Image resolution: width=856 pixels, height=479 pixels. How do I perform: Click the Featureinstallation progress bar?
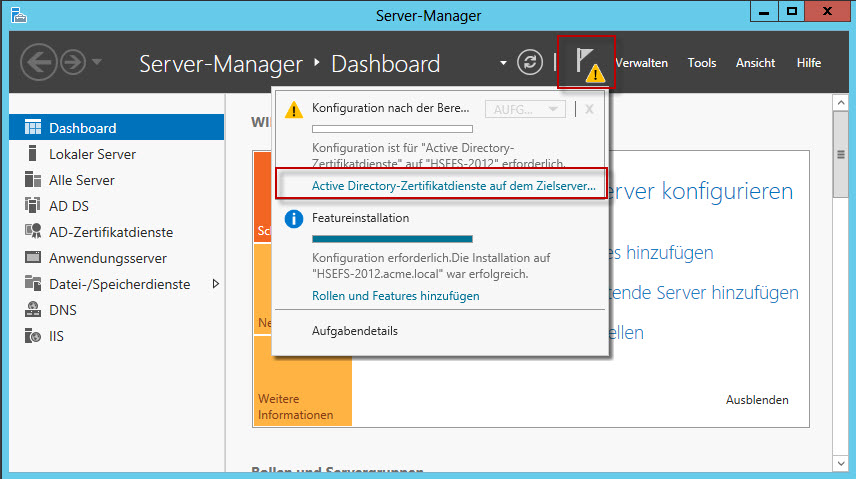(392, 239)
